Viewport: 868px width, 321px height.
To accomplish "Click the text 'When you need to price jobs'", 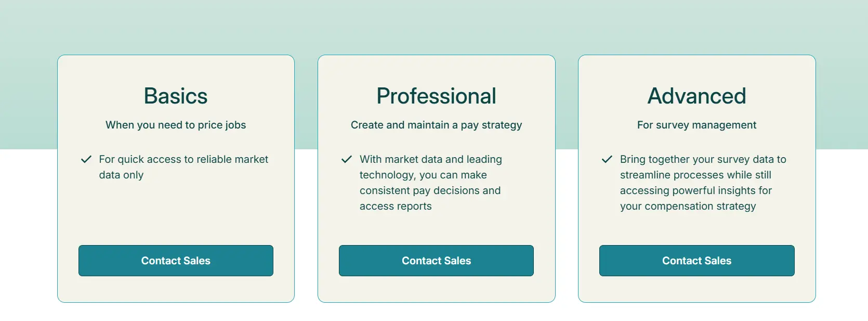I will 176,125.
